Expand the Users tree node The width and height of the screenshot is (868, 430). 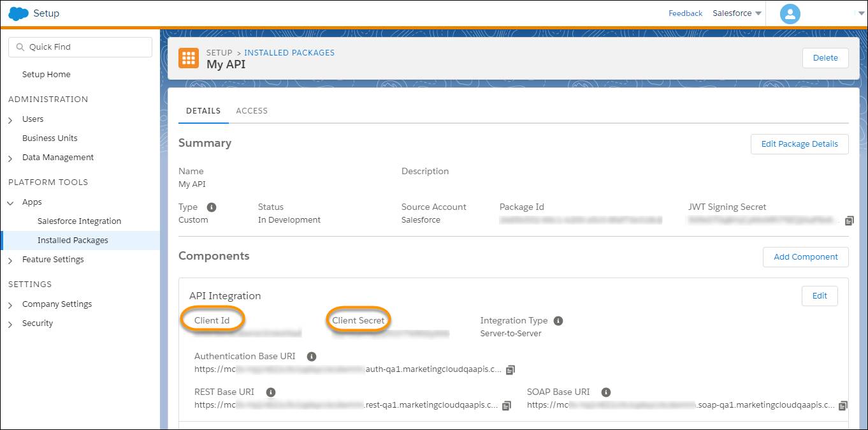point(10,120)
